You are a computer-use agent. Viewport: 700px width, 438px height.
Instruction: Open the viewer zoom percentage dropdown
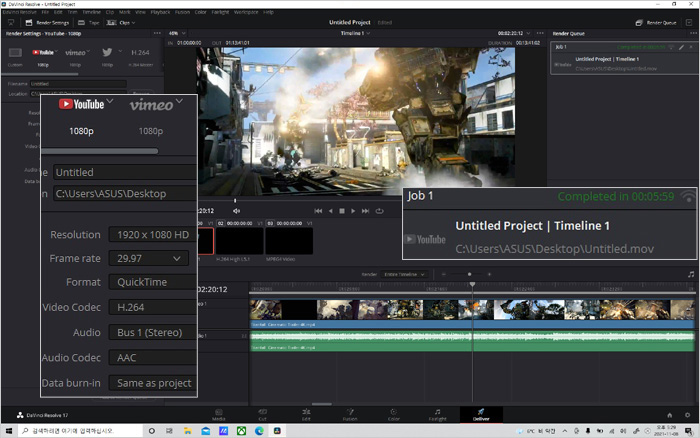tap(177, 33)
